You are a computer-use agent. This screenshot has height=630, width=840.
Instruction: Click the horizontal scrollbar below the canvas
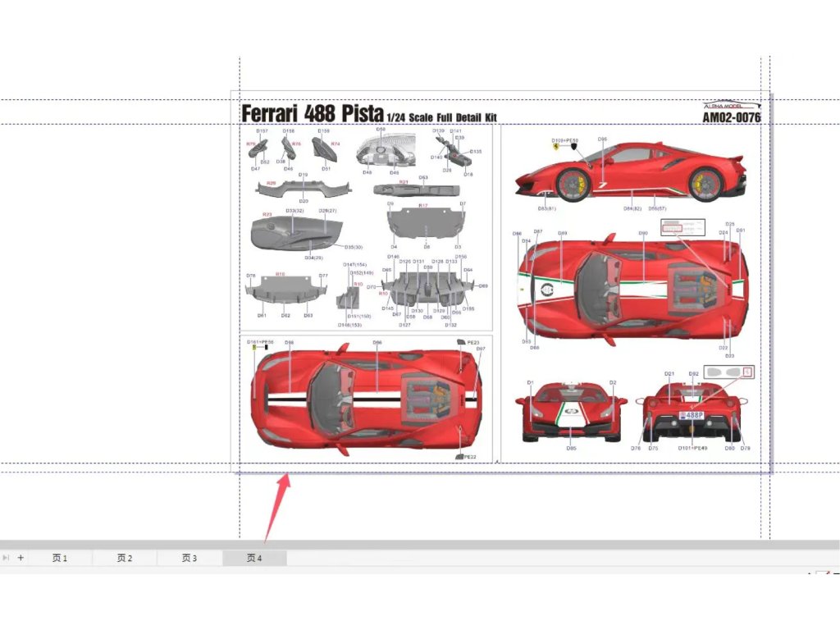click(420, 545)
